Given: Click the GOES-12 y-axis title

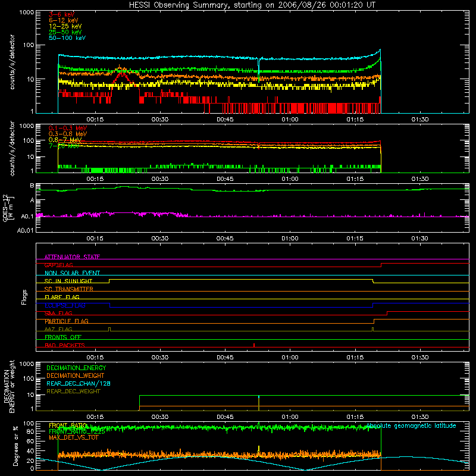Looking at the screenshot, I should (x=8, y=208).
